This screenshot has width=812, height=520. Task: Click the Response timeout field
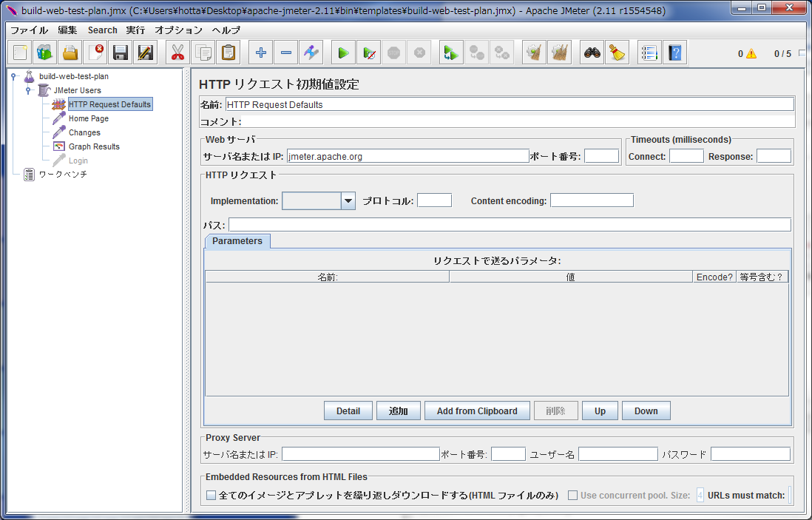(x=774, y=156)
